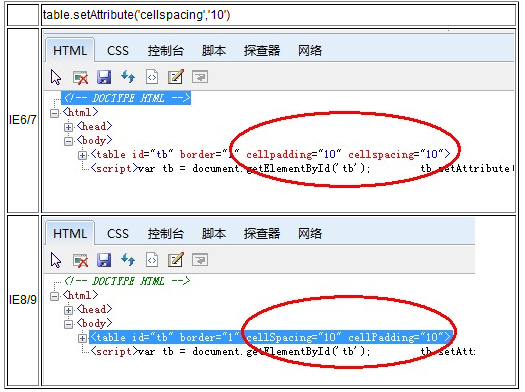Select the element-picker arrow in IE8/9 toolbar
The width and height of the screenshot is (525, 392).
[56, 260]
